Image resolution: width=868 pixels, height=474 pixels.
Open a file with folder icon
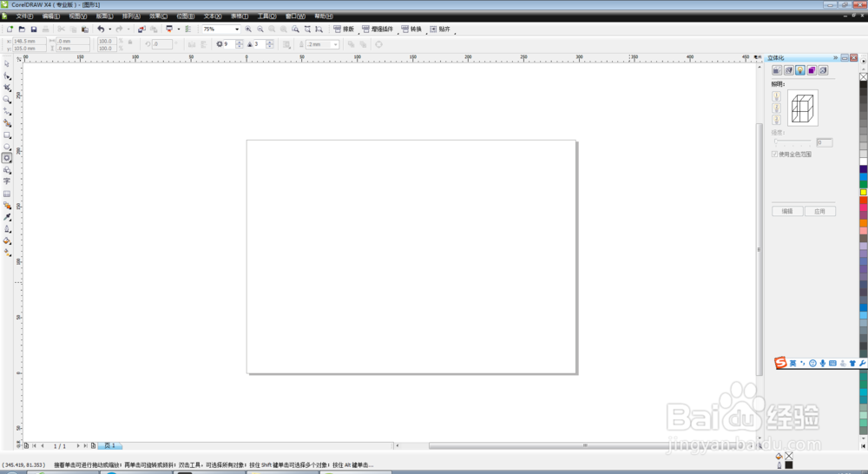(x=22, y=29)
